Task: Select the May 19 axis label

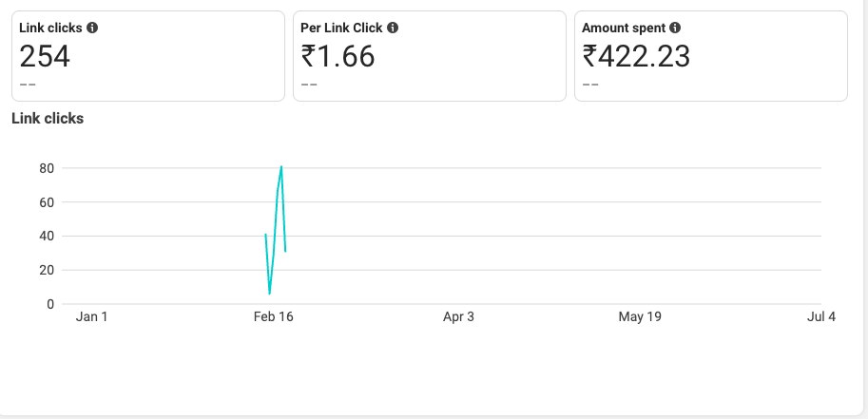Action: coord(640,316)
